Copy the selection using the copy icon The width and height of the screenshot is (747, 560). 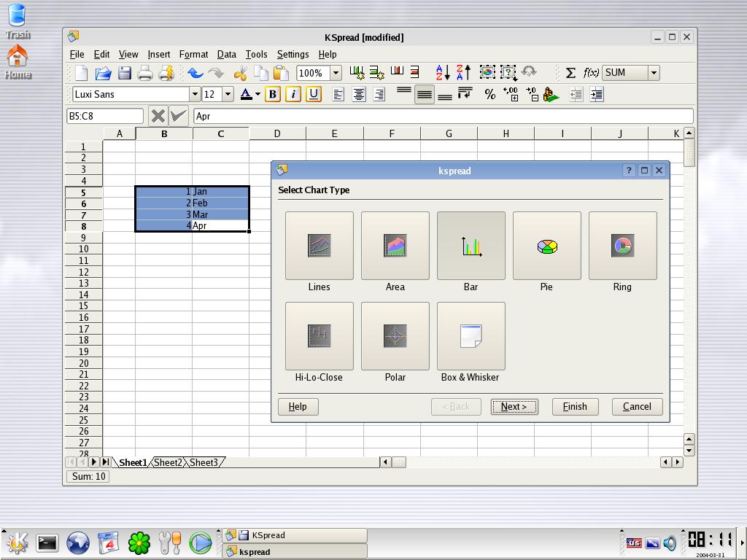260,73
